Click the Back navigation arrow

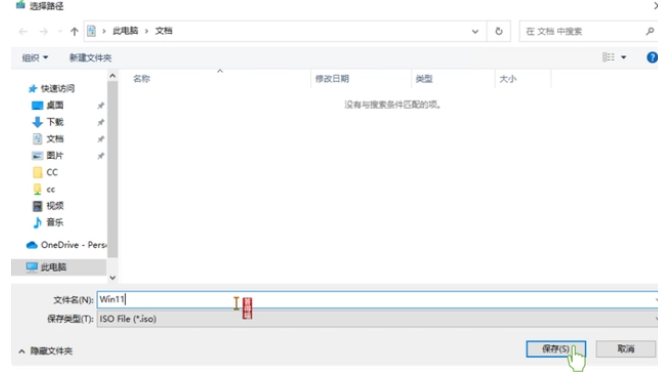click(x=23, y=31)
